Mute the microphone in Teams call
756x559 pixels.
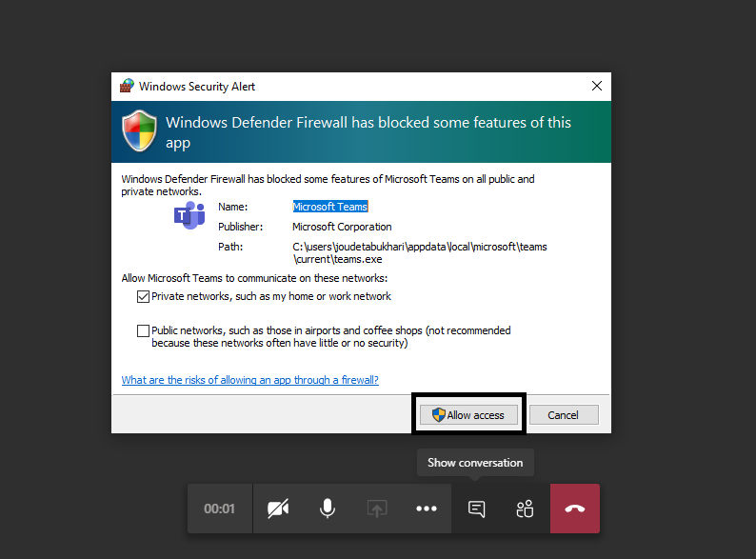pos(328,509)
